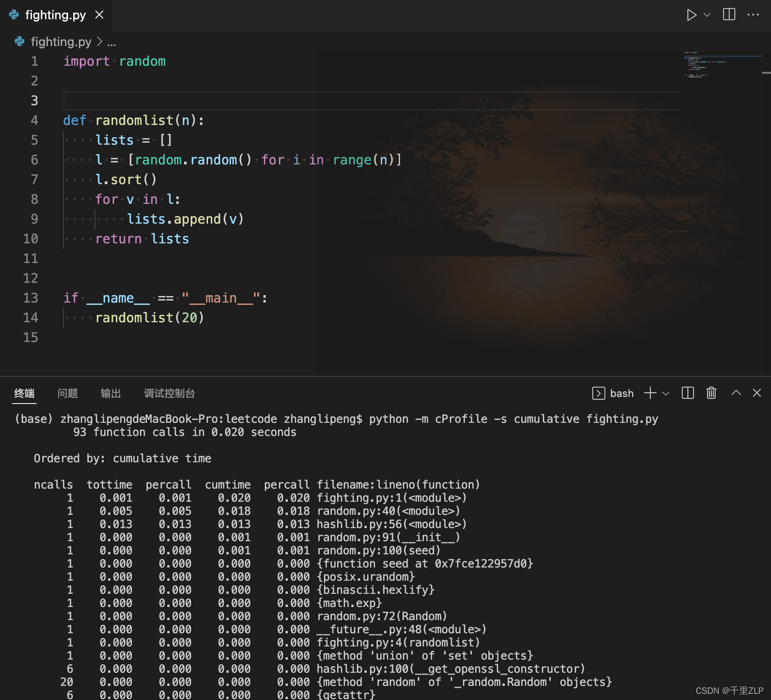Split the terminal panel
Viewport: 771px width, 700px height.
pyautogui.click(x=688, y=393)
